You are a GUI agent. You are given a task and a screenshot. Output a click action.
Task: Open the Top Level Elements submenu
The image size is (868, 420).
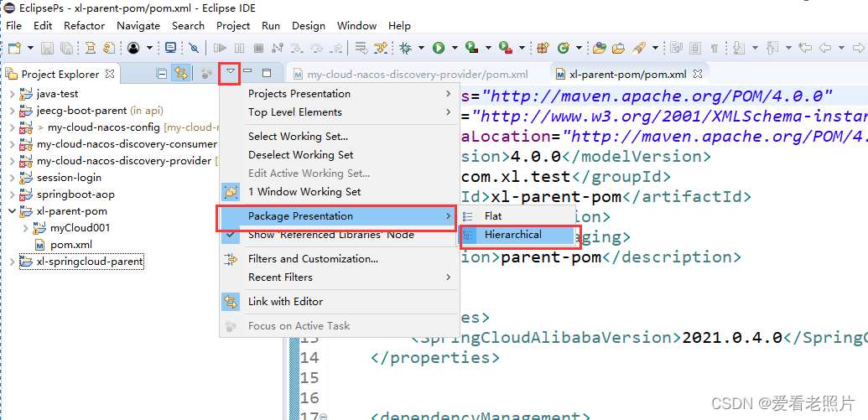(x=340, y=112)
